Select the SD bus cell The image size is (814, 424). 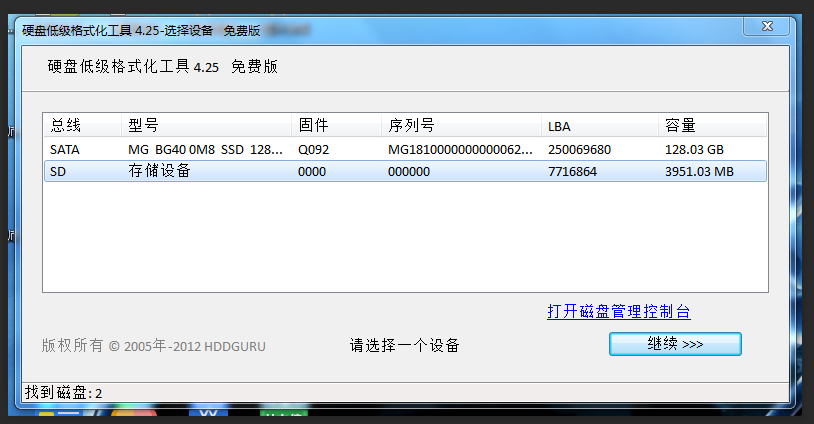point(58,172)
